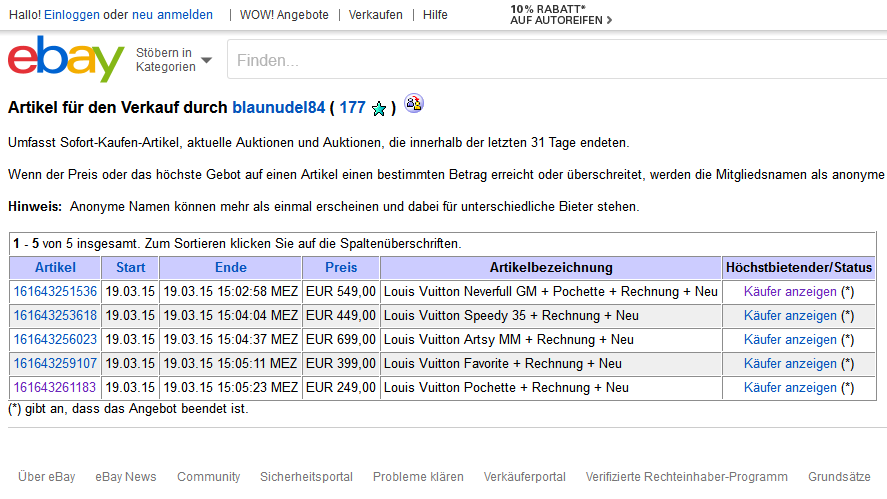Open Verkäuferportal footer link

[524, 477]
